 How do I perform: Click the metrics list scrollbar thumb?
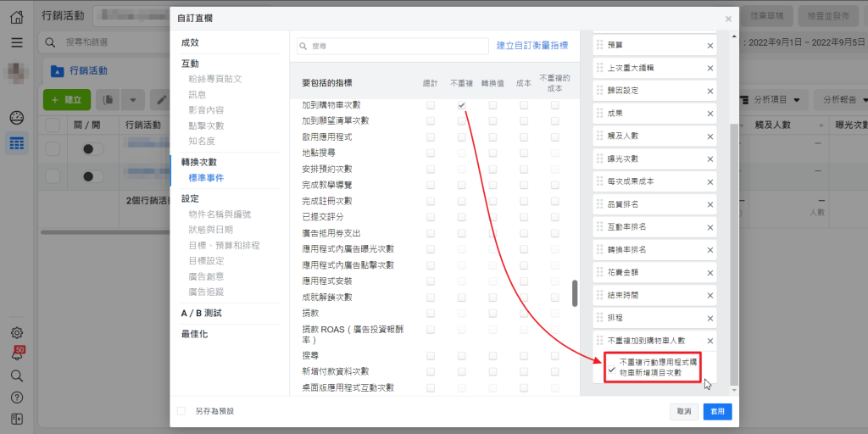pos(576,292)
